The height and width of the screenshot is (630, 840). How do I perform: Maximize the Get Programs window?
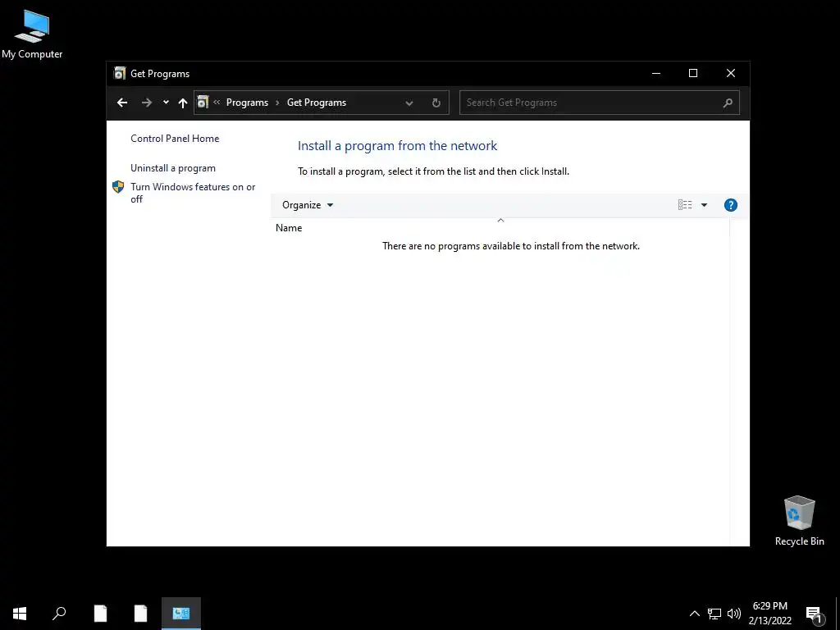tap(693, 73)
